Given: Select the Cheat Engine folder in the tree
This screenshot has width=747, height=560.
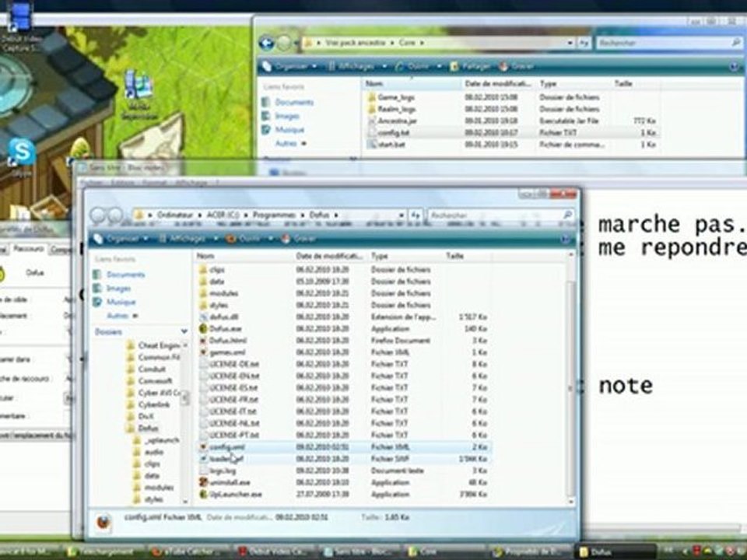Looking at the screenshot, I should [159, 345].
